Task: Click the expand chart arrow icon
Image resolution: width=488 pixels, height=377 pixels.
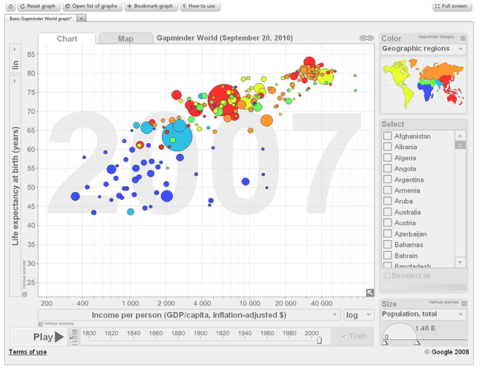Action: tap(370, 293)
